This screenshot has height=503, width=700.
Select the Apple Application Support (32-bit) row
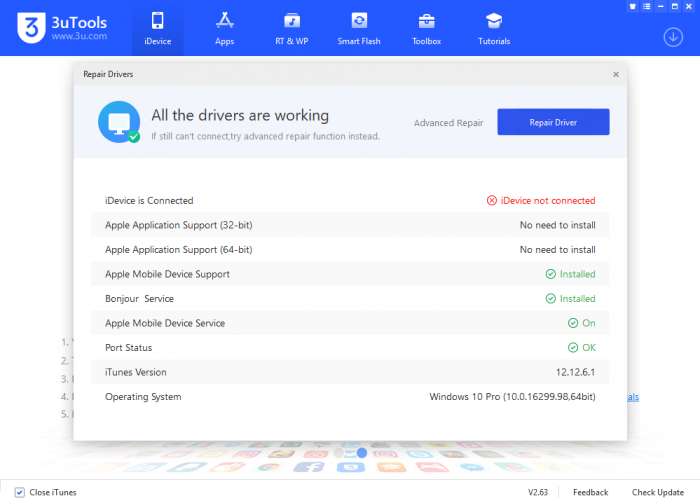(350, 225)
